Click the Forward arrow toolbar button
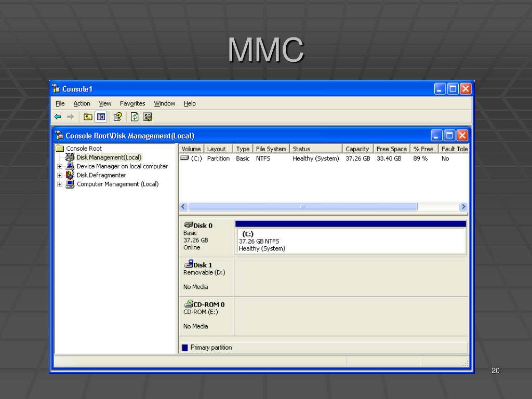Image resolution: width=532 pixels, height=399 pixels. pos(70,117)
